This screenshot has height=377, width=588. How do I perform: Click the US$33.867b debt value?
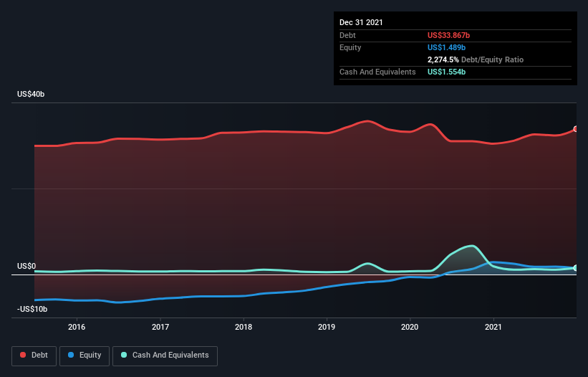point(448,35)
